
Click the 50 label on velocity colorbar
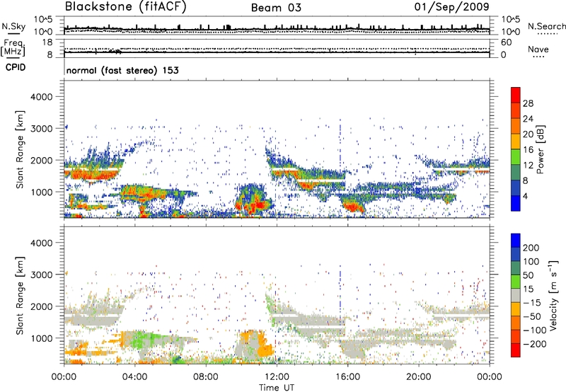(528, 275)
